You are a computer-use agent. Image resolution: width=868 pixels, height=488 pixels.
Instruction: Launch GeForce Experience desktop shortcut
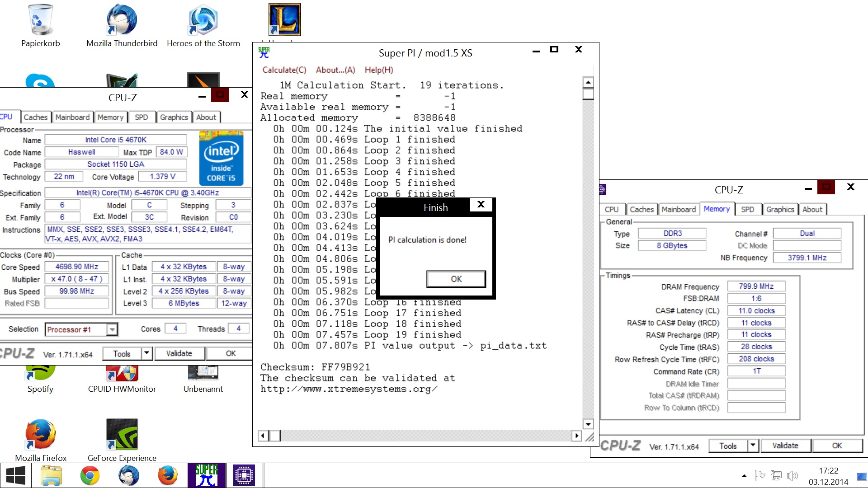tap(122, 440)
